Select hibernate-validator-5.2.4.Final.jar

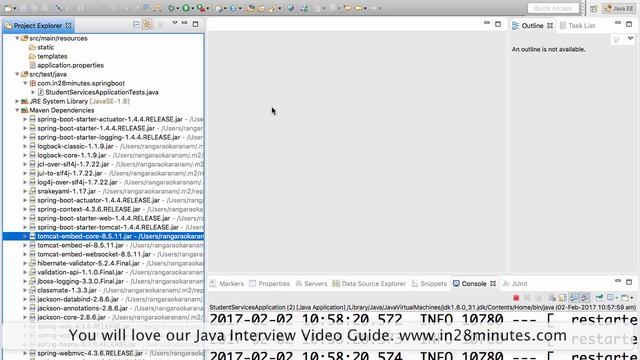tap(89, 263)
